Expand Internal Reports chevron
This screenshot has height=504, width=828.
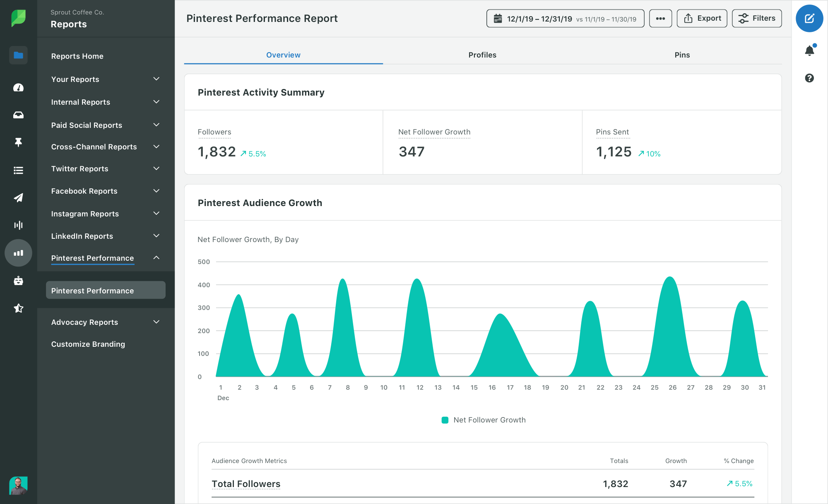click(156, 102)
